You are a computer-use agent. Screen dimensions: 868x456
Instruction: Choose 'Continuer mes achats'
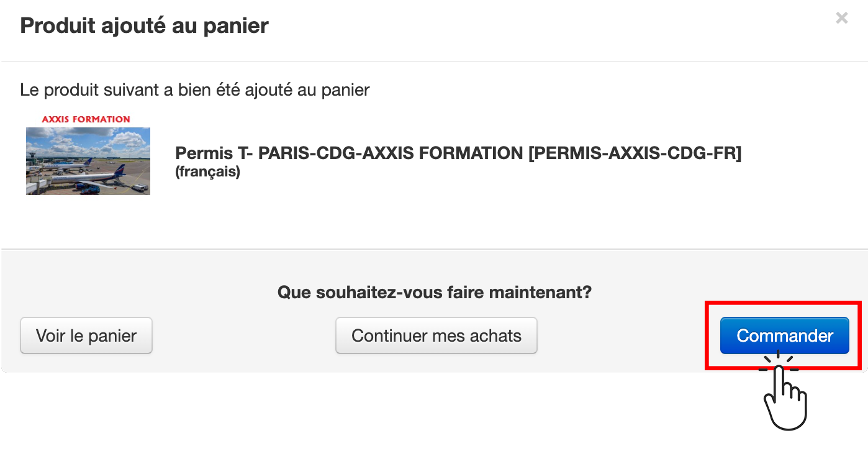(x=436, y=335)
